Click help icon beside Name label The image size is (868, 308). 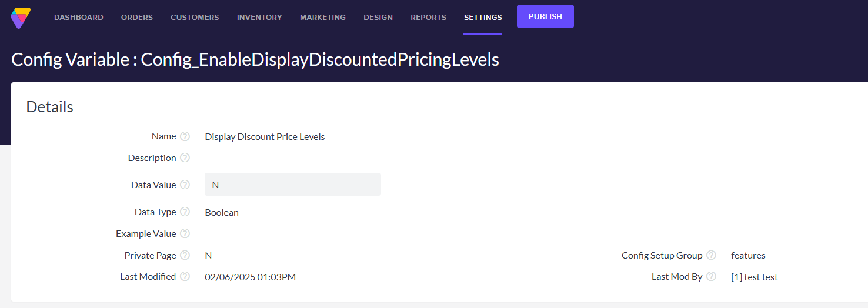[185, 136]
